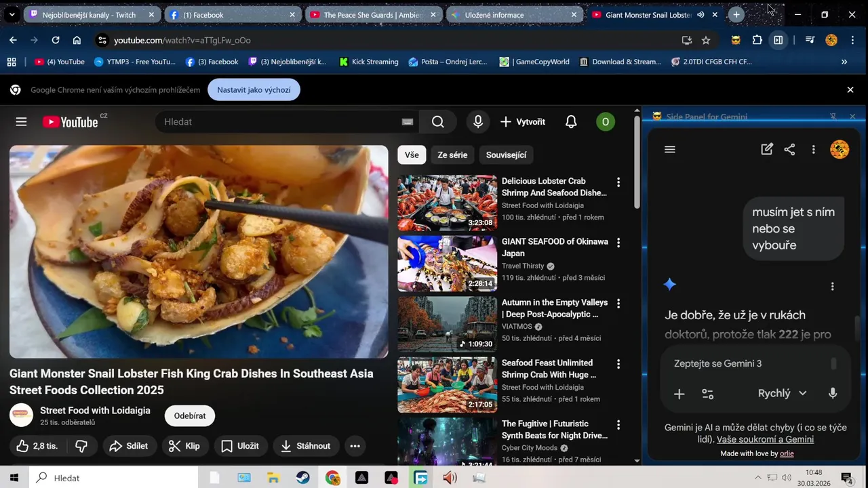Click the Klip button

tap(184, 446)
